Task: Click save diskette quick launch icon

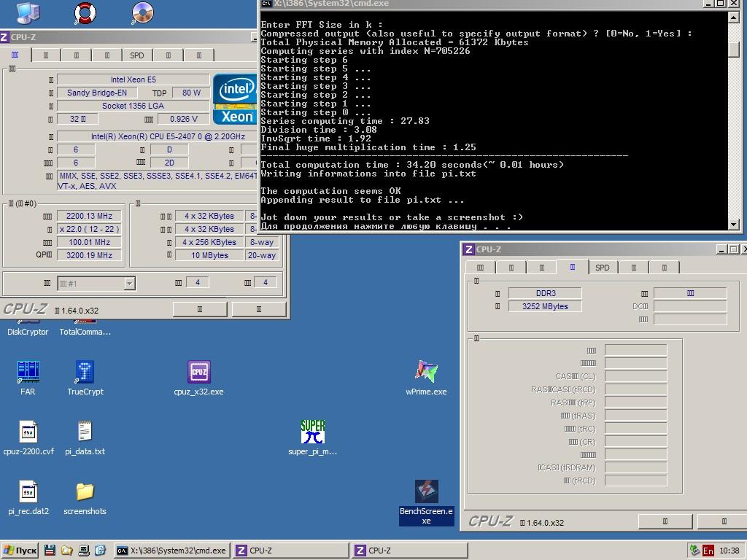Action: click(50, 550)
